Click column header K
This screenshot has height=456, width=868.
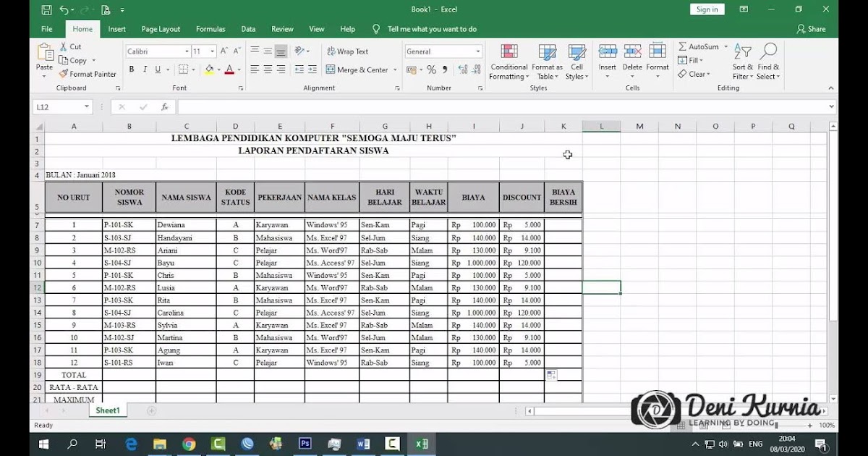(563, 126)
